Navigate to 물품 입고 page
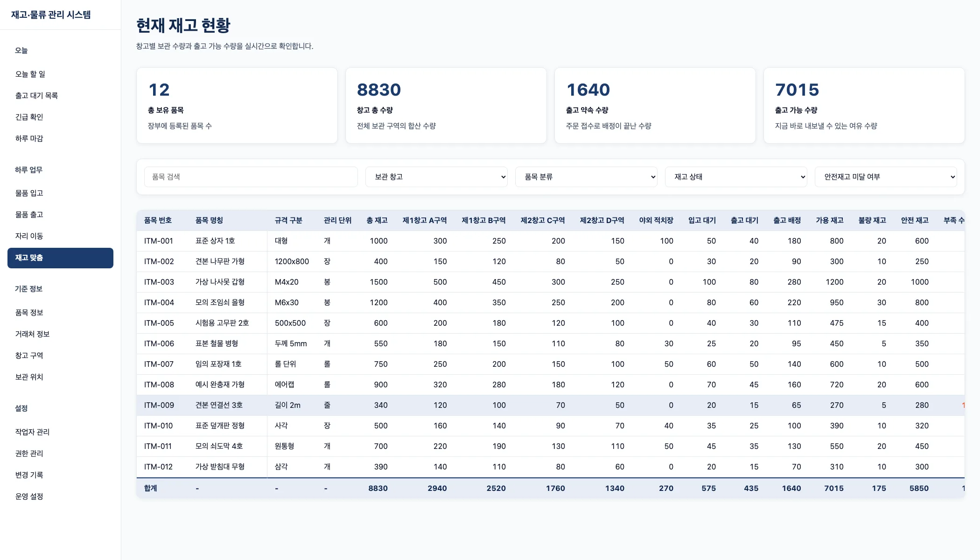The height and width of the screenshot is (560, 980). click(x=60, y=193)
